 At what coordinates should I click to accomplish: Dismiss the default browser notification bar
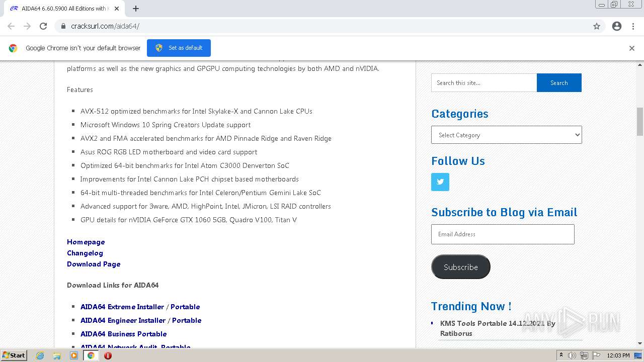(x=632, y=48)
